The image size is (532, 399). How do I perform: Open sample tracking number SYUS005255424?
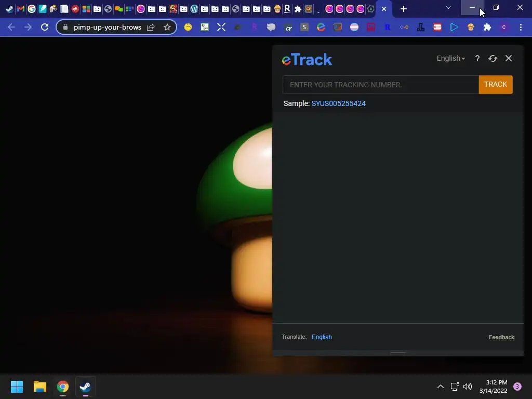coord(338,103)
